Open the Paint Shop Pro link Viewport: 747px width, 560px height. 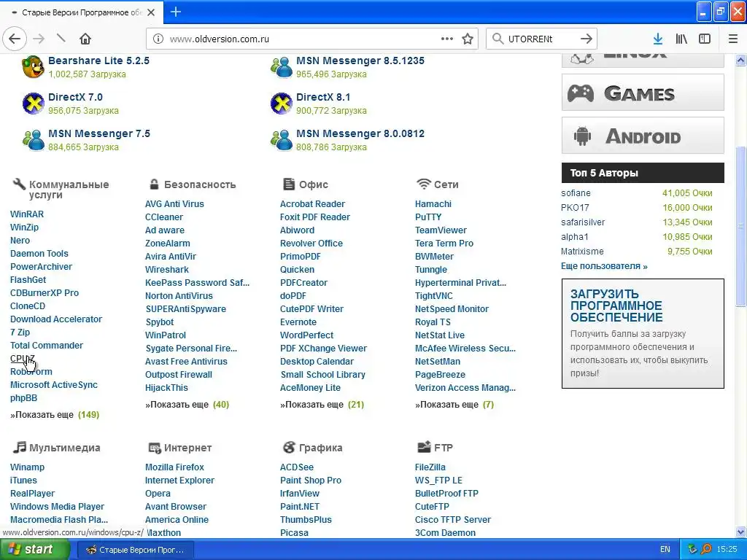(311, 480)
